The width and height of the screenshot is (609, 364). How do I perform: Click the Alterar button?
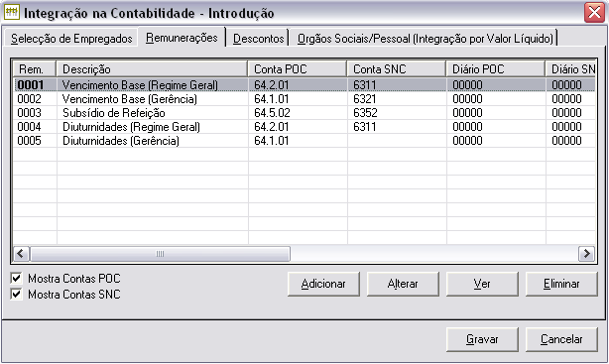click(403, 284)
